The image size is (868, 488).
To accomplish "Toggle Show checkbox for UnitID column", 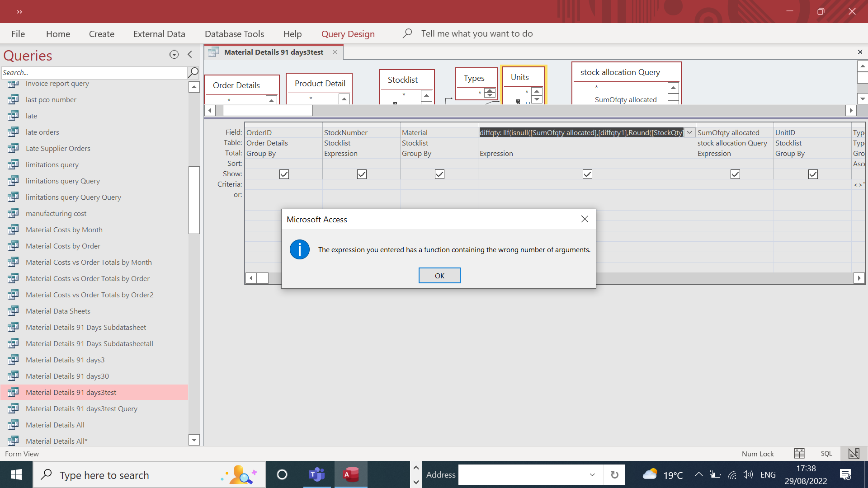I will pyautogui.click(x=813, y=174).
